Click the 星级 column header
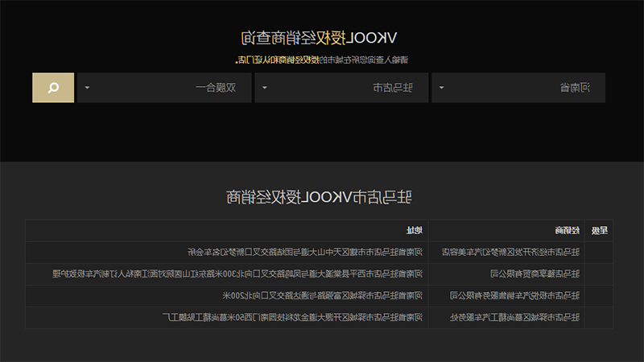The width and height of the screenshot is (644, 362). [x=599, y=231]
